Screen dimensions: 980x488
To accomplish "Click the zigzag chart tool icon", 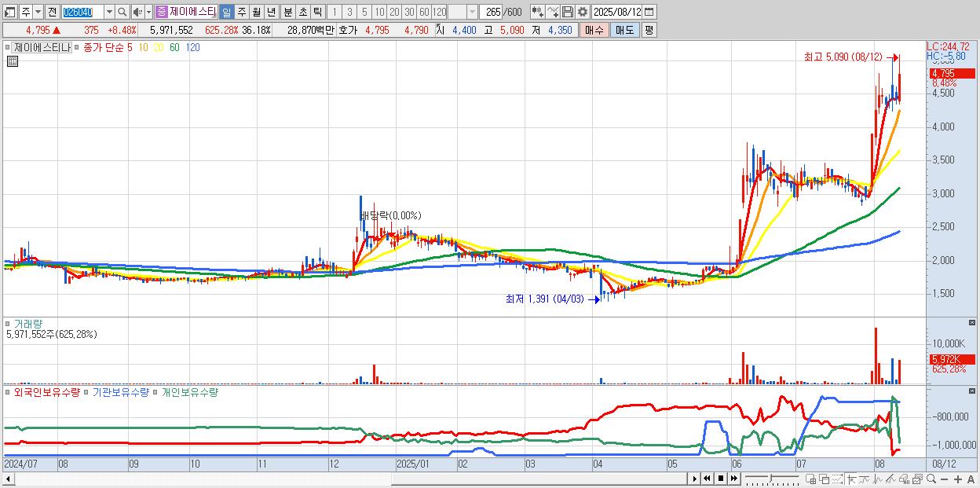I will (x=878, y=479).
